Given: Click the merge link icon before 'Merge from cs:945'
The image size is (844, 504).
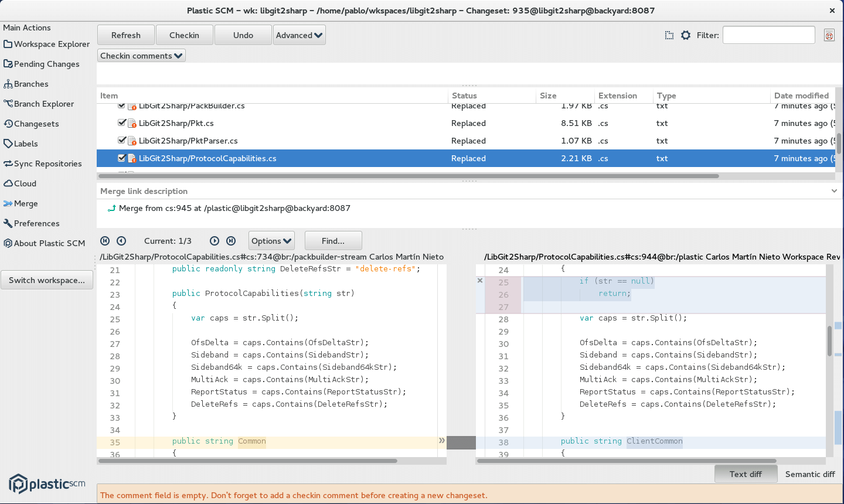Looking at the screenshot, I should click(111, 208).
